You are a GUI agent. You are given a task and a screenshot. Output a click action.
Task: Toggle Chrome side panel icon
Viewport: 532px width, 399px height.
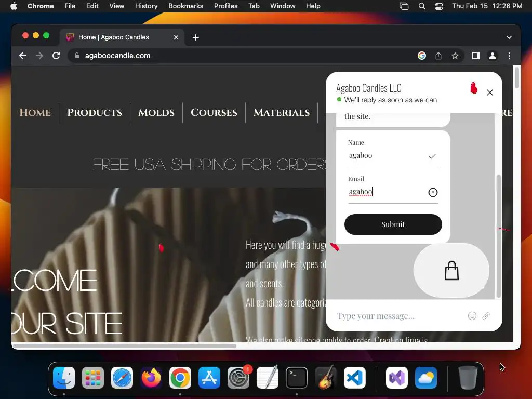476,56
